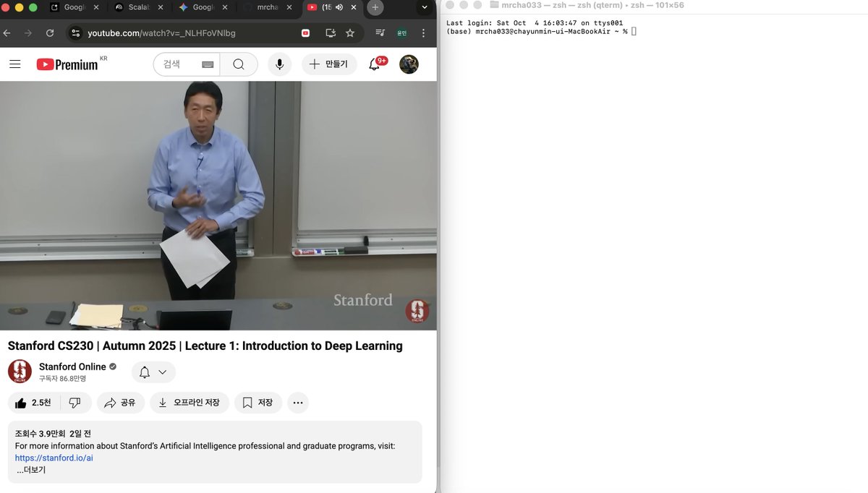Image resolution: width=868 pixels, height=493 pixels.
Task: Open Stanford Online channel name
Action: 72,366
